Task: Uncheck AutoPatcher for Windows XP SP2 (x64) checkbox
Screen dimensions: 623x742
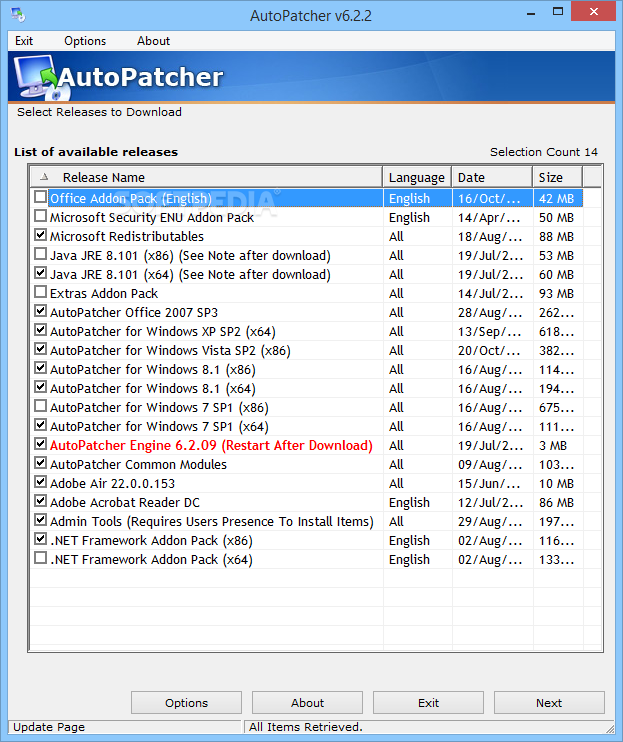Action: tap(41, 330)
